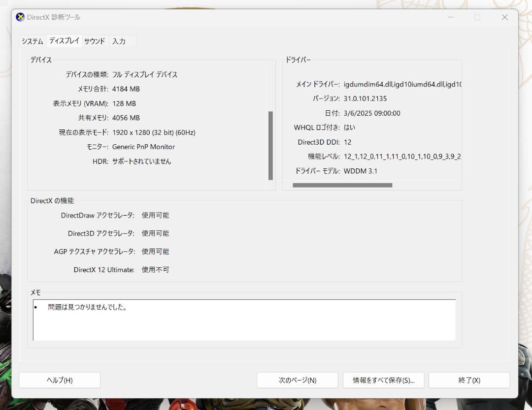Exit the tool using 終了(X)
Screen dimensions: 532x410
point(468,380)
